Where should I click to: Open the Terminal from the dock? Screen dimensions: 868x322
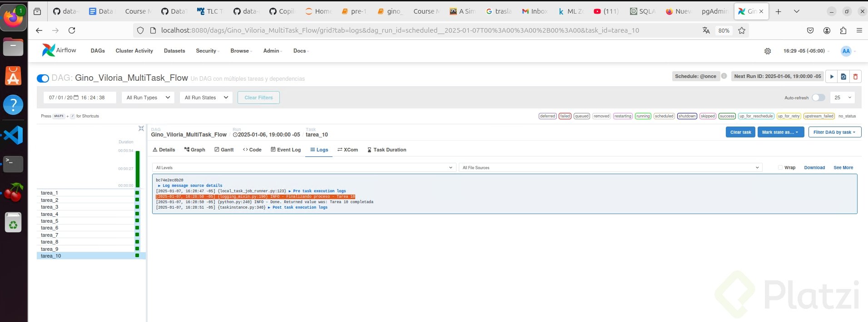[13, 164]
